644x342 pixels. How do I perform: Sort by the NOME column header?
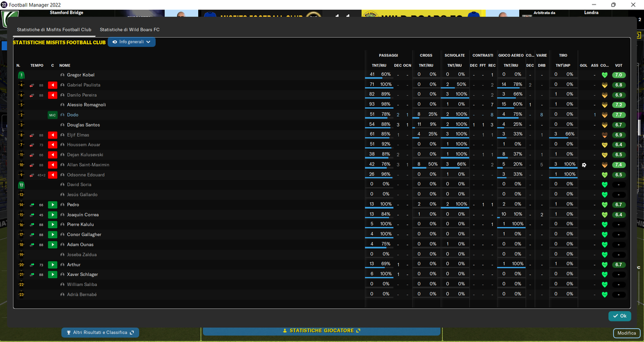pos(65,65)
